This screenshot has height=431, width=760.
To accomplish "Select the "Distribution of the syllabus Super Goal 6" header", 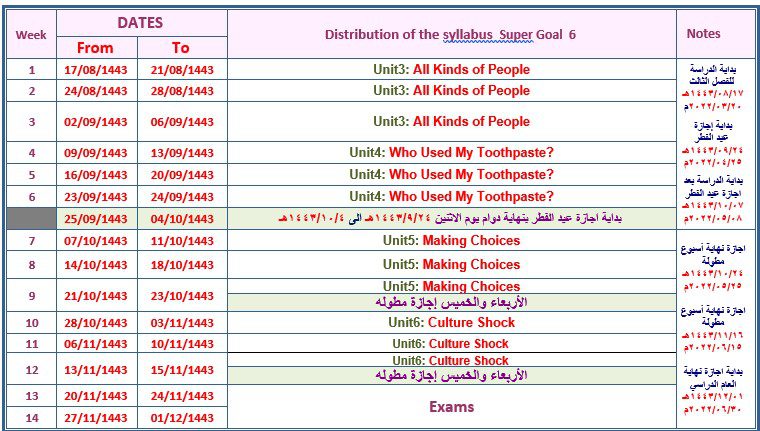I will 452,35.
